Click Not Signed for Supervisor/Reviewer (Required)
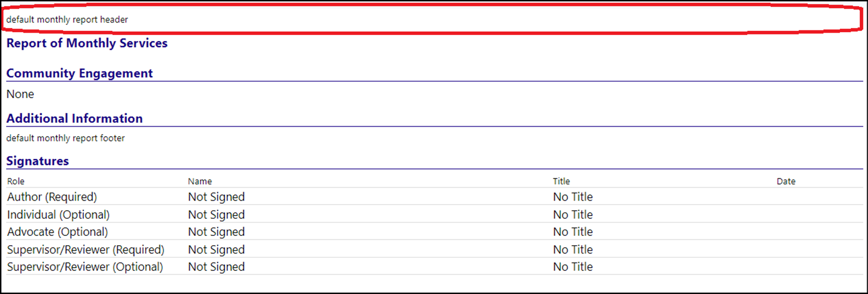868x294 pixels. click(217, 250)
